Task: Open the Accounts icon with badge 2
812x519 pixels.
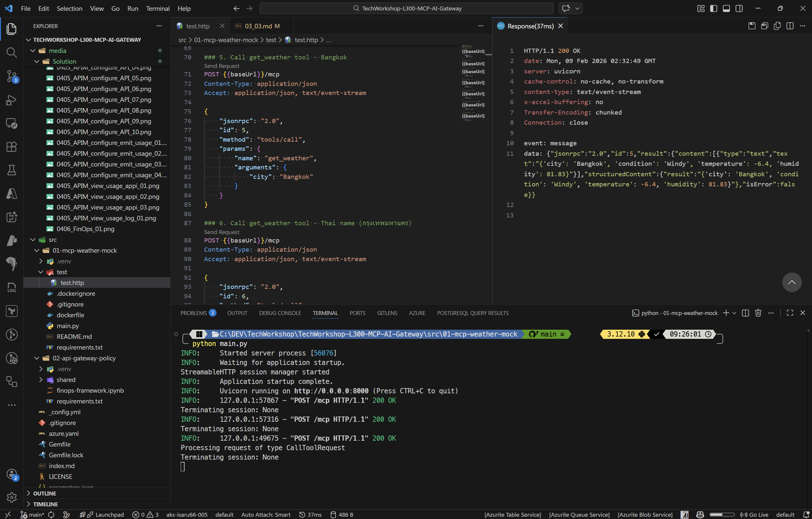Action: (11, 475)
